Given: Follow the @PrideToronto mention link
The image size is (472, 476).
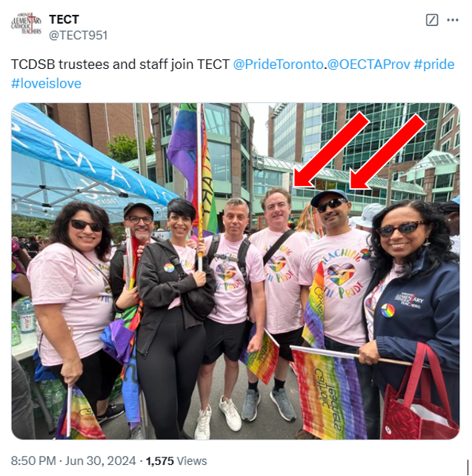Looking at the screenshot, I should click(278, 65).
